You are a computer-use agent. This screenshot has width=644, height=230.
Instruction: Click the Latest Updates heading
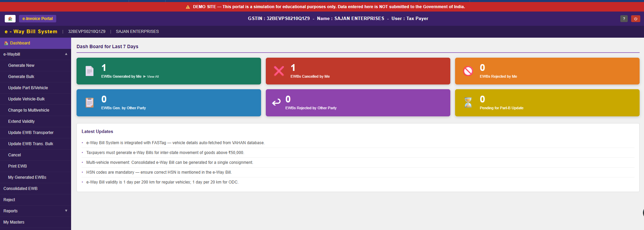(x=97, y=132)
